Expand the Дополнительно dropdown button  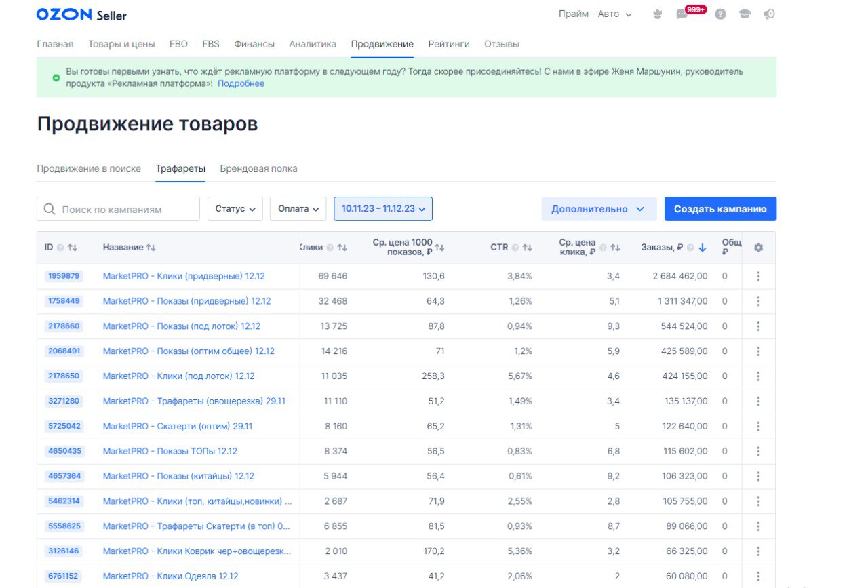[599, 209]
